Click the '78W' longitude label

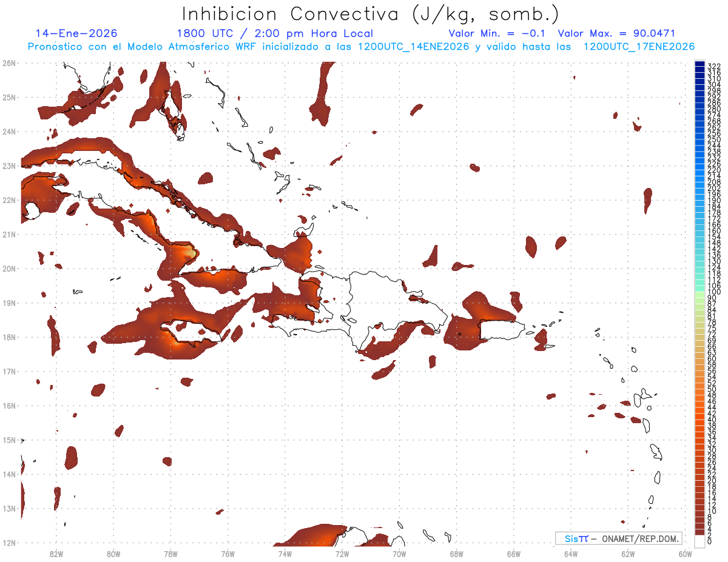tap(170, 553)
